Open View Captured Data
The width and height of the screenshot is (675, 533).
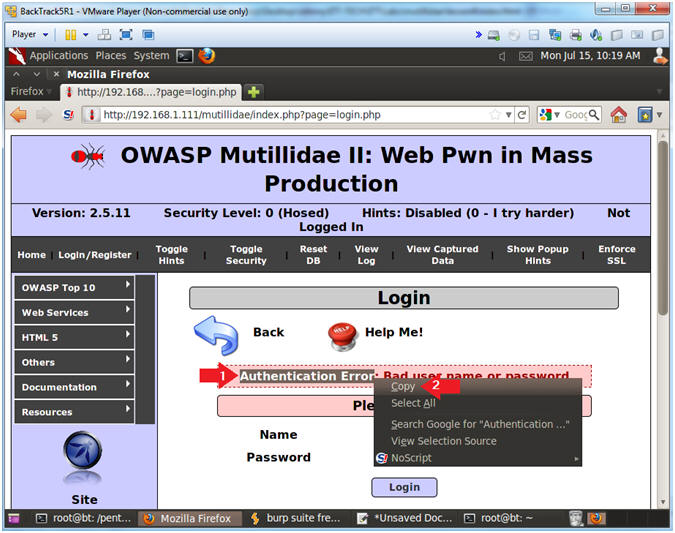click(443, 254)
